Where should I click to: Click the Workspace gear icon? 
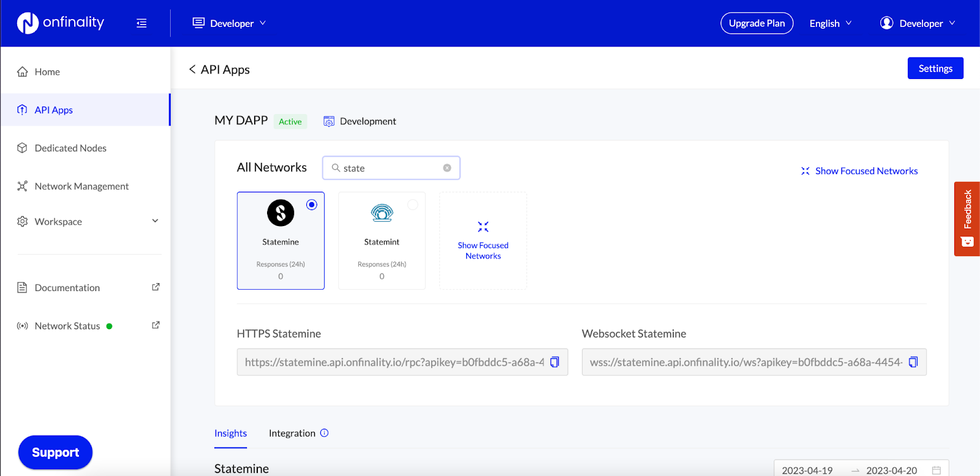click(x=23, y=221)
